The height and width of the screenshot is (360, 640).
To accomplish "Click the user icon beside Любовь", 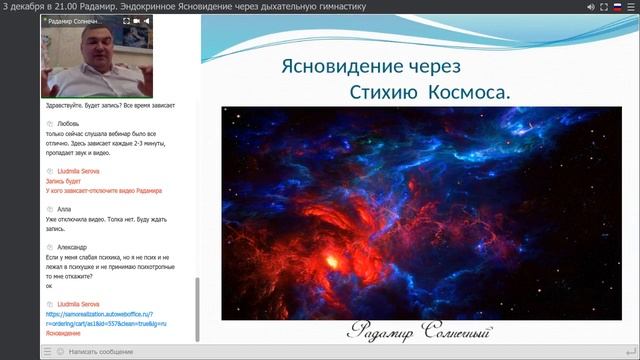I will 50,124.
